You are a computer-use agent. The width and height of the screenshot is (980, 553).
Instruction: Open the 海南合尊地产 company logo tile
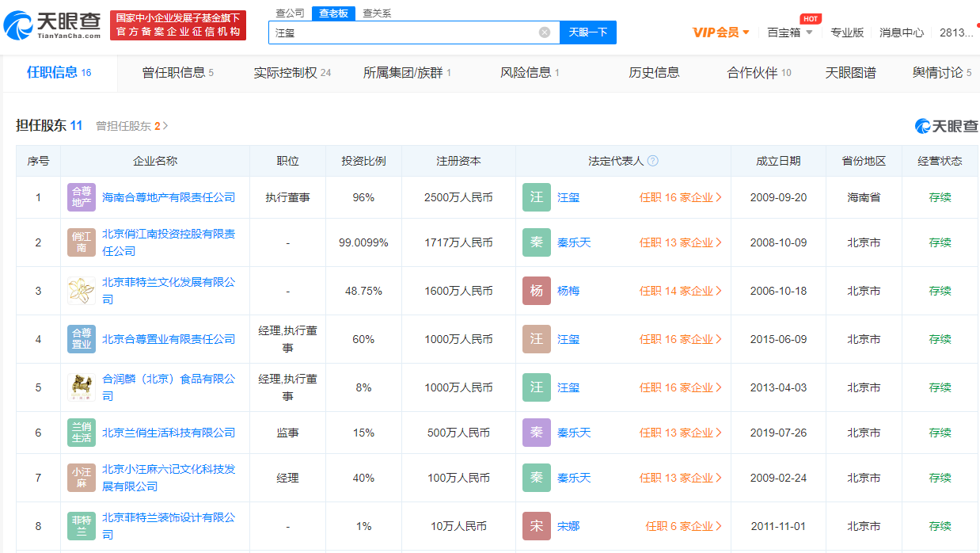point(82,197)
